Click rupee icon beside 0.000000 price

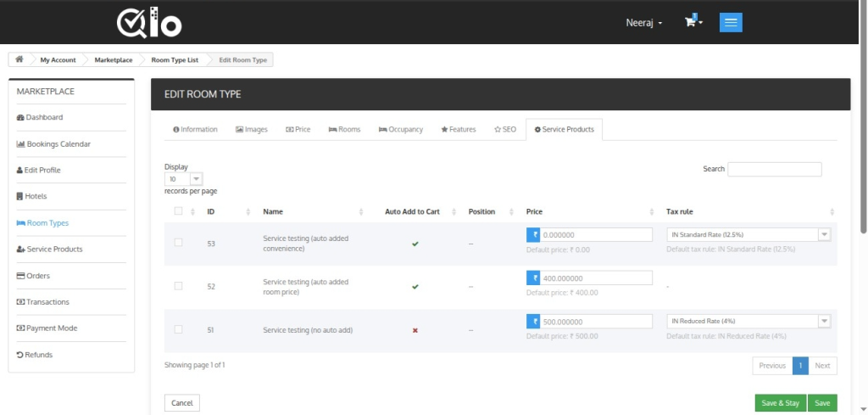[533, 235]
